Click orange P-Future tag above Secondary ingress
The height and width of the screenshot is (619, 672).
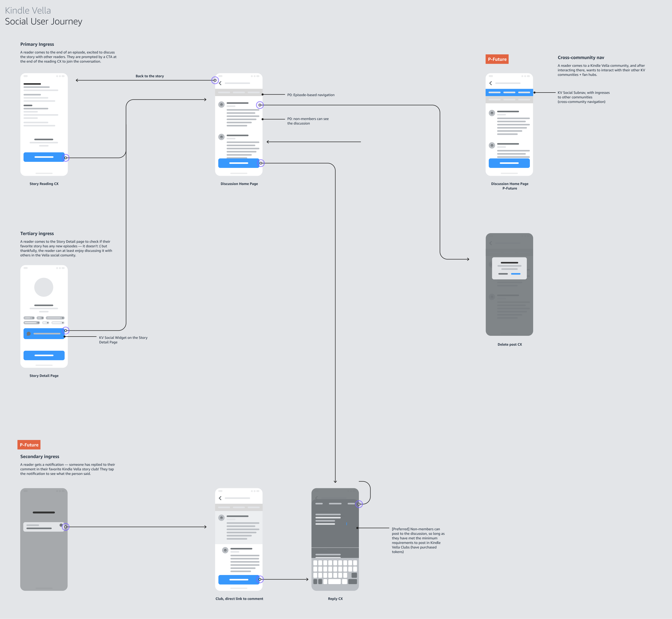(x=29, y=445)
